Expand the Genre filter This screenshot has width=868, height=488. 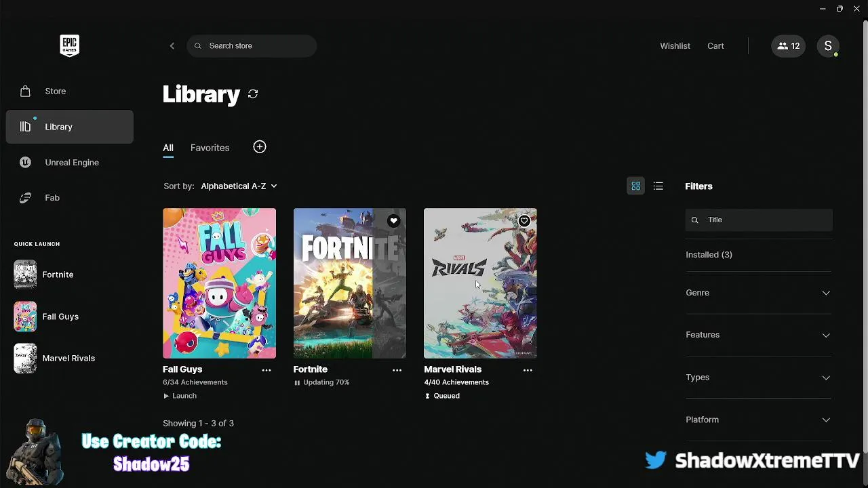(759, 293)
